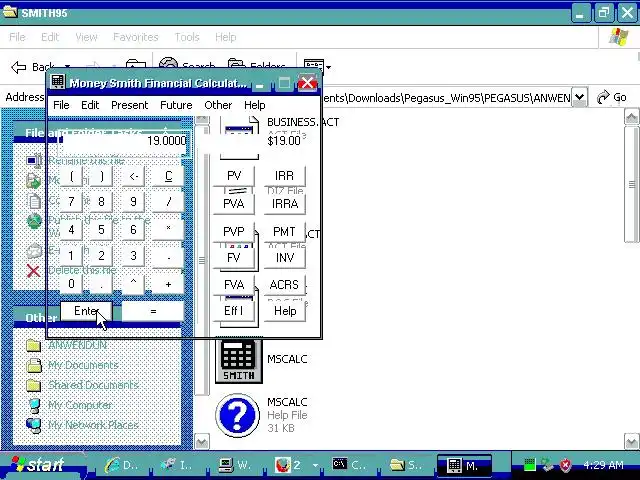The image size is (640, 480).
Task: Click the INV function button
Action: click(x=284, y=258)
